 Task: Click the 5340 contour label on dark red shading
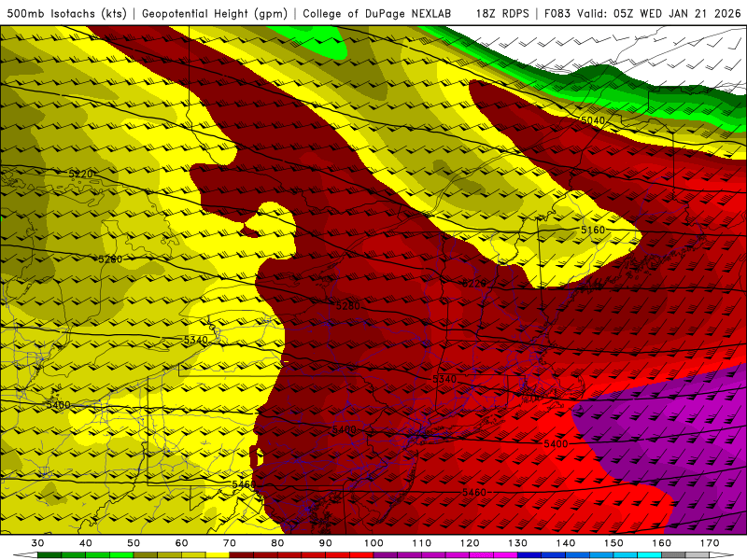click(444, 380)
